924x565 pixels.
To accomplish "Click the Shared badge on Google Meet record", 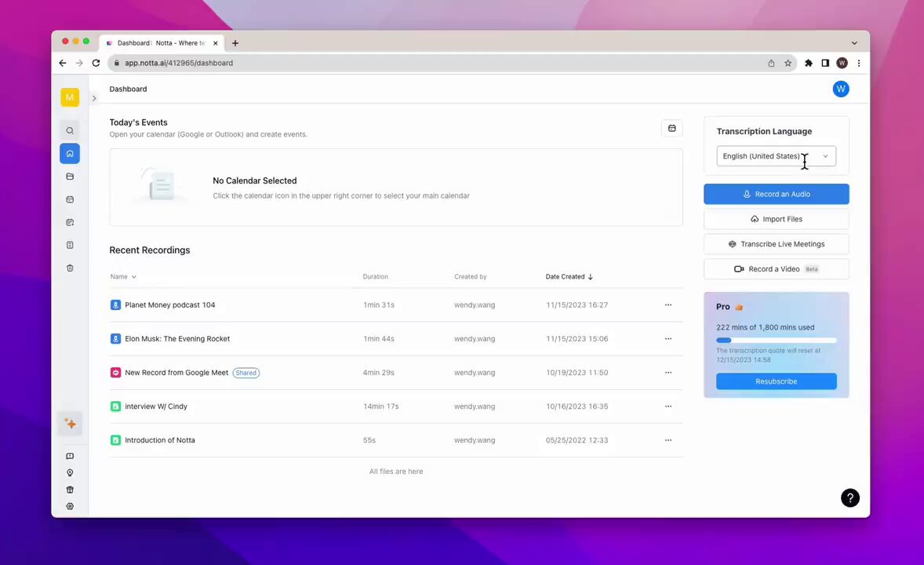I will point(246,373).
